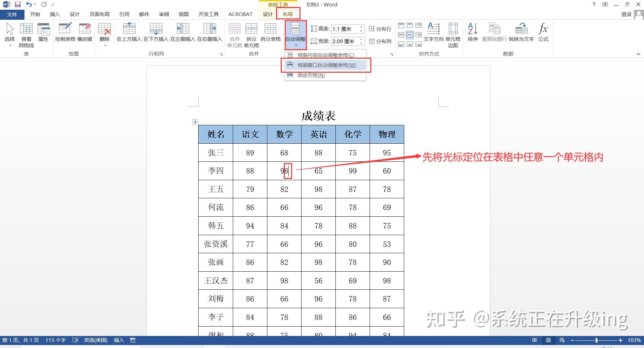644x348 pixels.
Task: Click 分布行 distribute rows
Action: (380, 29)
